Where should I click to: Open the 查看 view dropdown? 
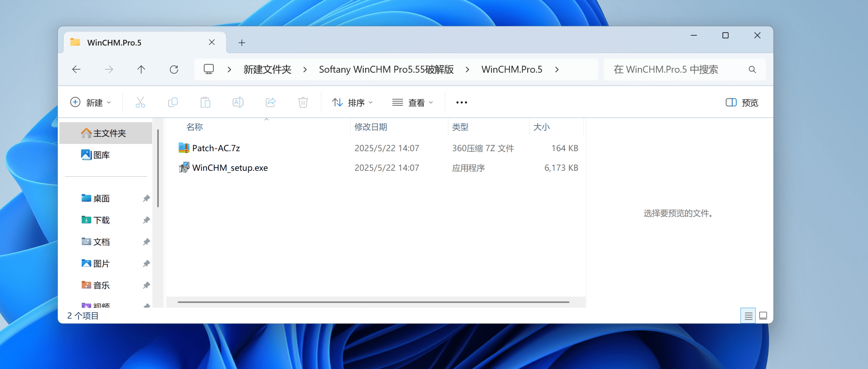coord(412,103)
